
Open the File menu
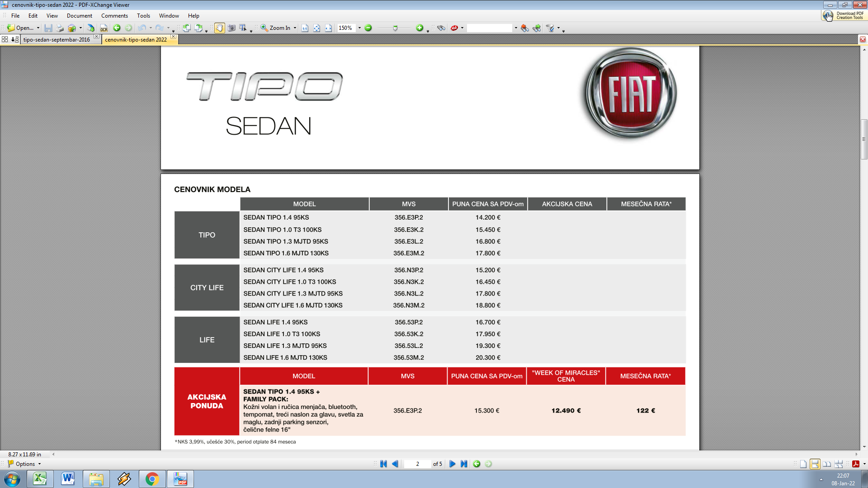click(15, 16)
